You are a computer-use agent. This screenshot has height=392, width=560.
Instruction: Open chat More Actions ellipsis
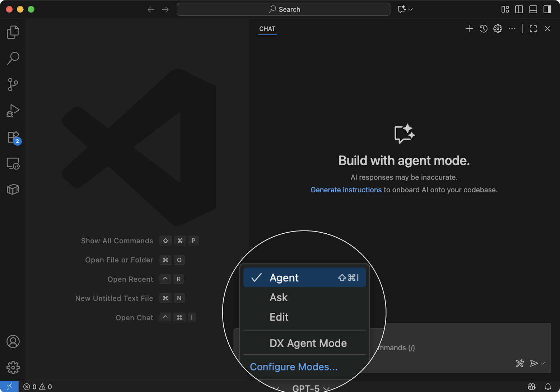(512, 29)
